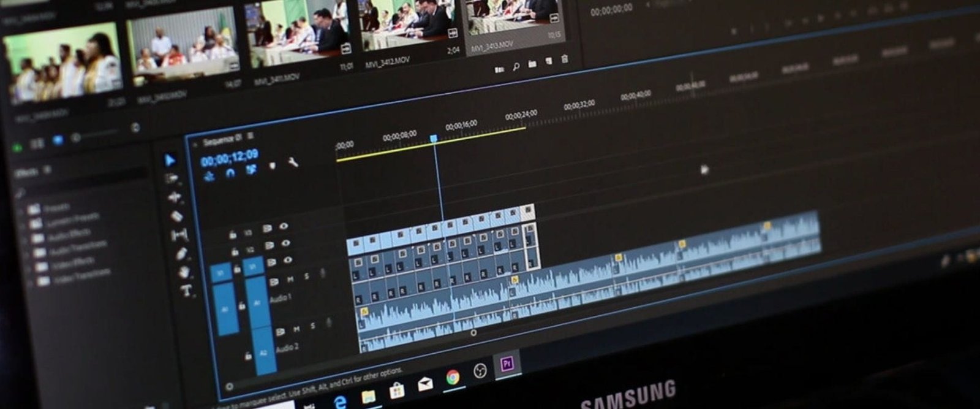
Task: Toggle Snap magnet in timeline
Action: coord(230,173)
